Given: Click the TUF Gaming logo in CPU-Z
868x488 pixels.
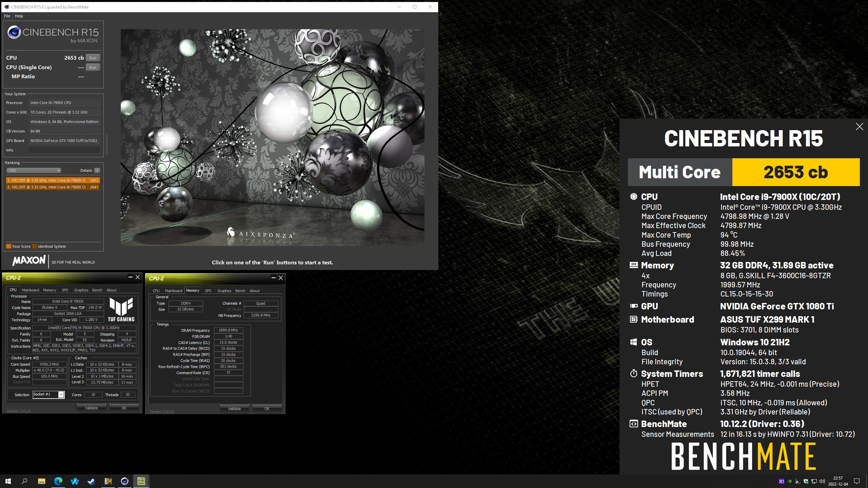Looking at the screenshot, I should coord(121,309).
